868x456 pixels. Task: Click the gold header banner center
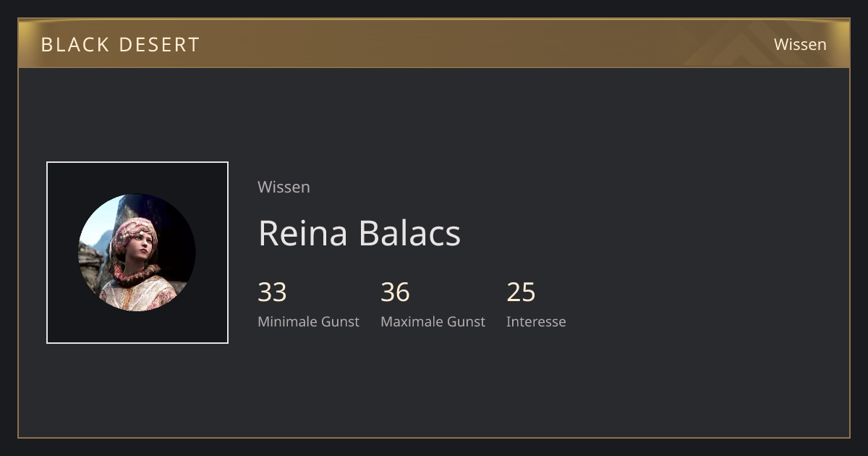(434, 43)
